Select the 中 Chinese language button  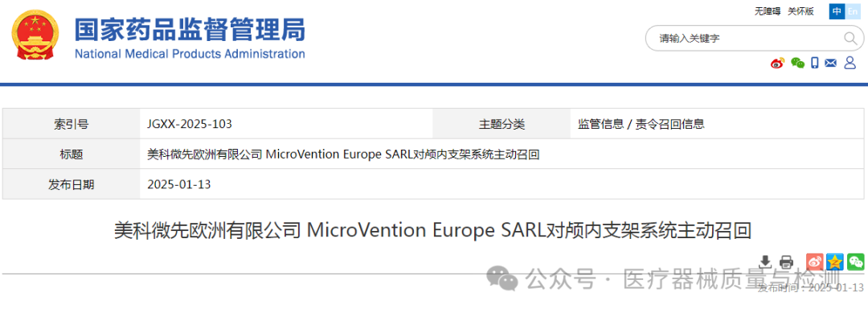837,11
